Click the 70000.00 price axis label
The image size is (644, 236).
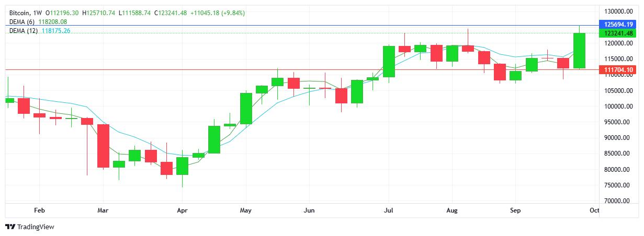click(617, 201)
